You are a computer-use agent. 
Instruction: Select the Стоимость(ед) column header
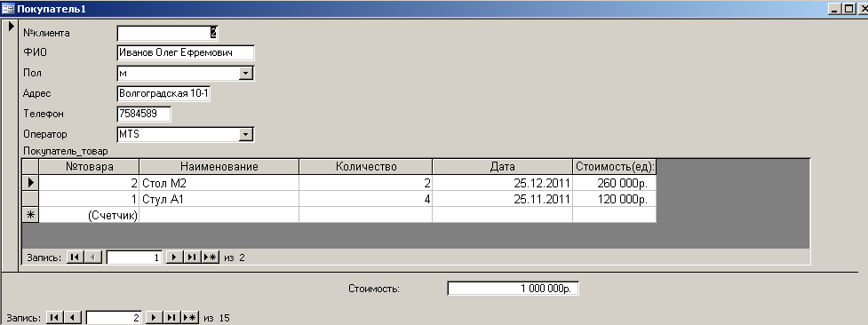coord(615,166)
